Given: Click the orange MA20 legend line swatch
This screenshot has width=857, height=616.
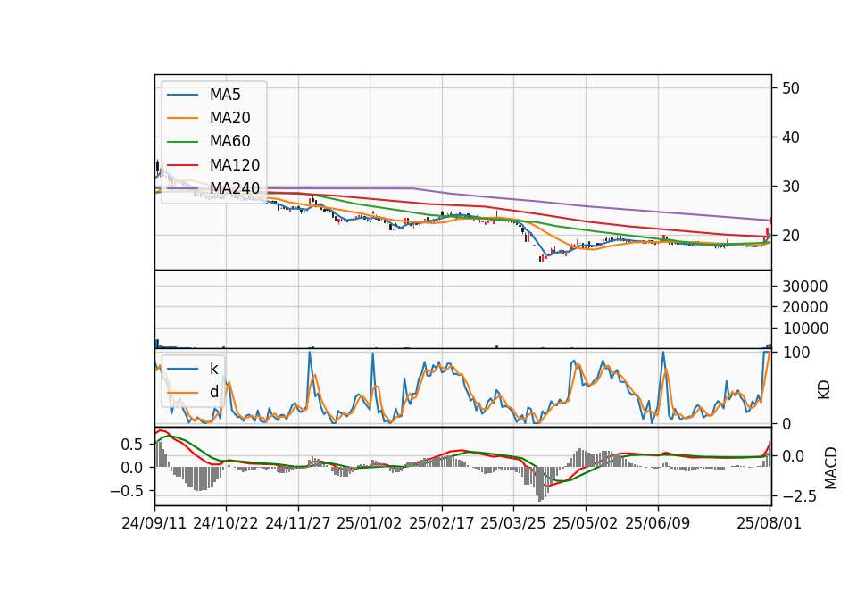Looking at the screenshot, I should point(182,119).
